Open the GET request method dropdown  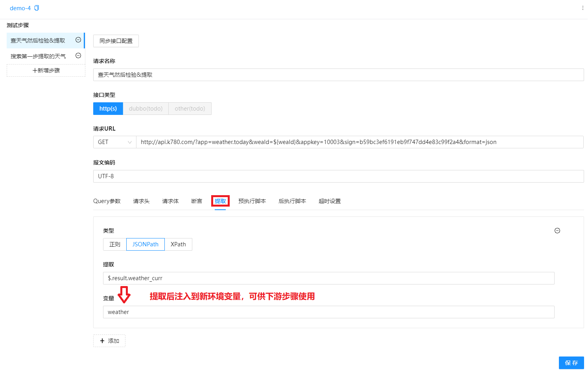point(114,142)
